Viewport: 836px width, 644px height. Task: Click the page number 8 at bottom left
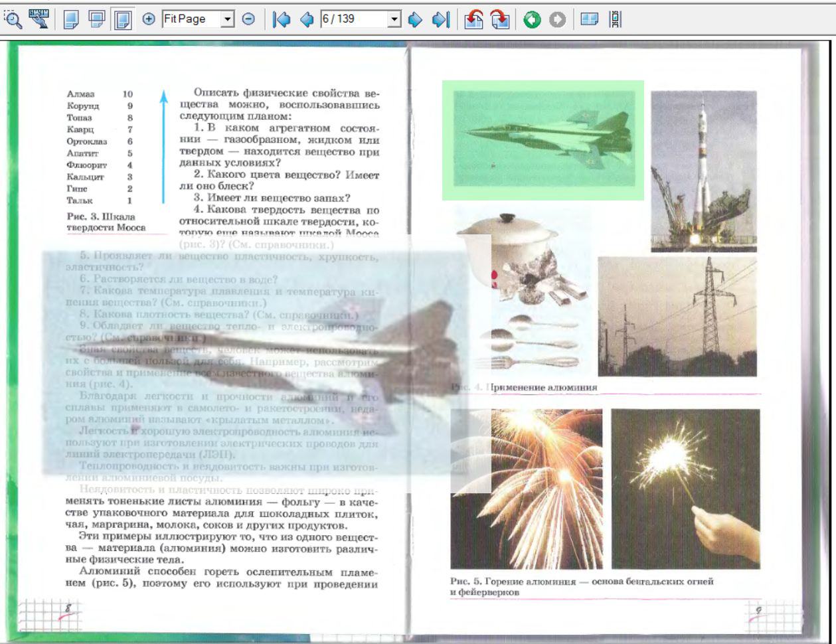(x=68, y=609)
